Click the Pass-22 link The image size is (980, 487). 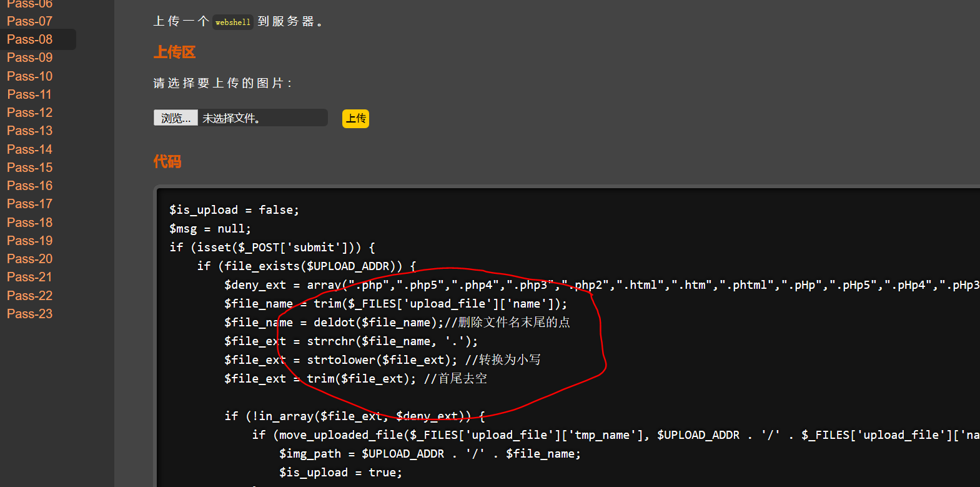point(29,296)
